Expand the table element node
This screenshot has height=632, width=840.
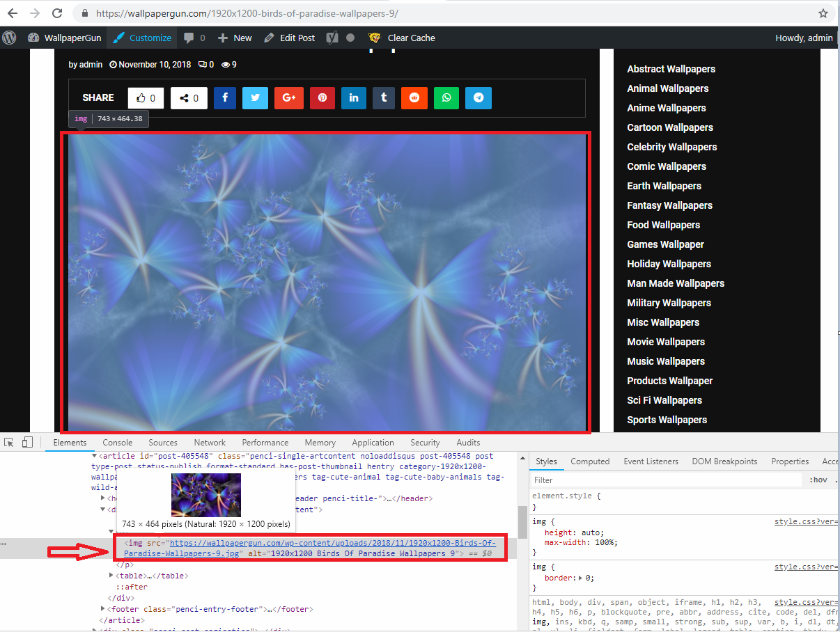[112, 576]
